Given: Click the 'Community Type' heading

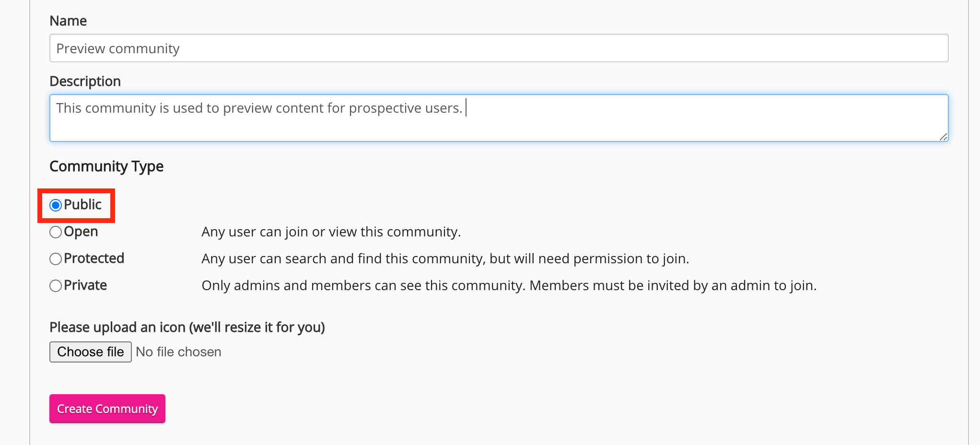Looking at the screenshot, I should click(x=106, y=166).
